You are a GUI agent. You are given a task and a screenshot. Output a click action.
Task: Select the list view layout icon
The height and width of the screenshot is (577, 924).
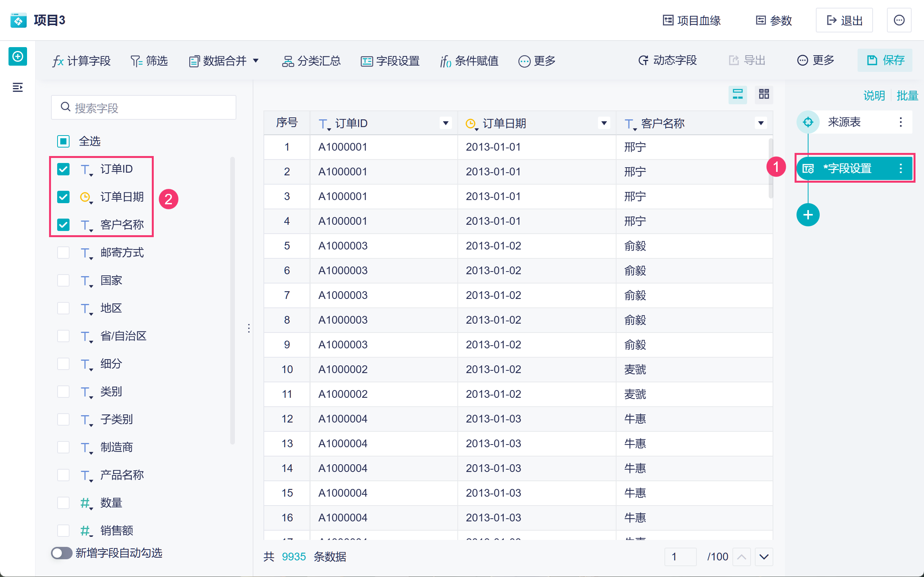pyautogui.click(x=737, y=94)
